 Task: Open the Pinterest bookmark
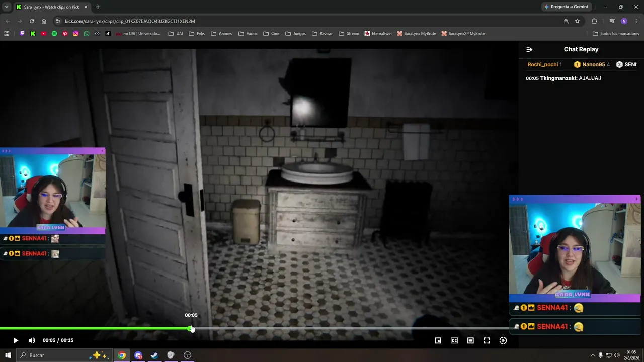tap(65, 34)
